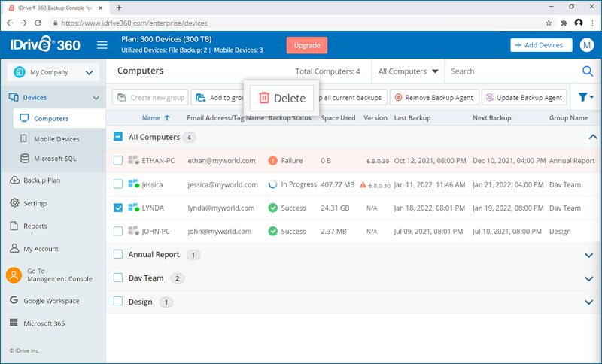Open the All Computers filter dropdown
602x364 pixels.
pyautogui.click(x=408, y=71)
